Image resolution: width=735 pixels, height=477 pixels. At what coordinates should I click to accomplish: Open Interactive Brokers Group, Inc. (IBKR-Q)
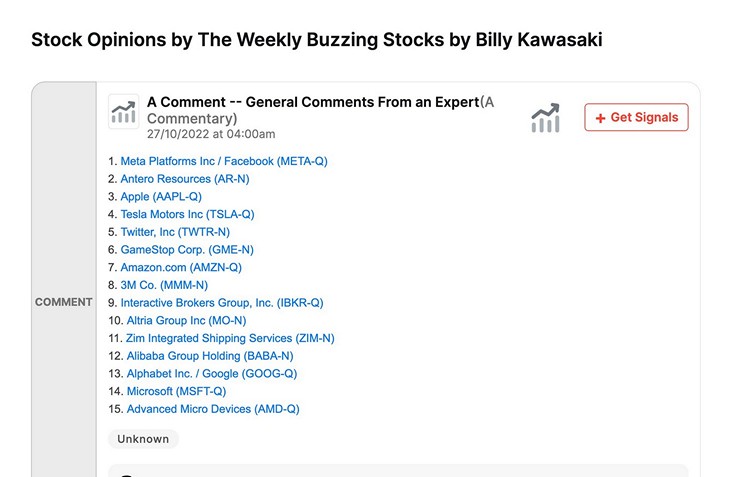(222, 303)
